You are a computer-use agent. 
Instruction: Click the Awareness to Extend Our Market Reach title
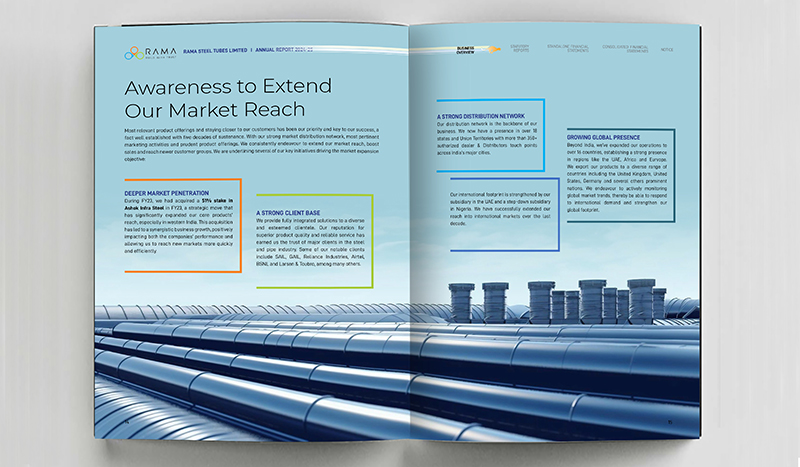pos(214,96)
